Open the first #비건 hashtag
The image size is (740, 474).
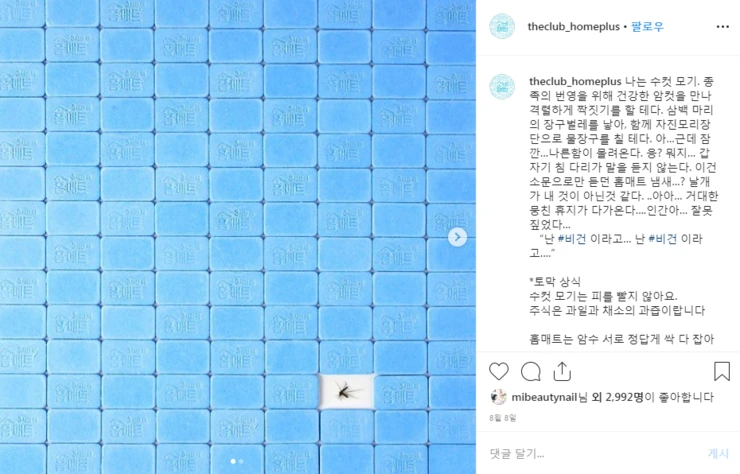tap(572, 239)
